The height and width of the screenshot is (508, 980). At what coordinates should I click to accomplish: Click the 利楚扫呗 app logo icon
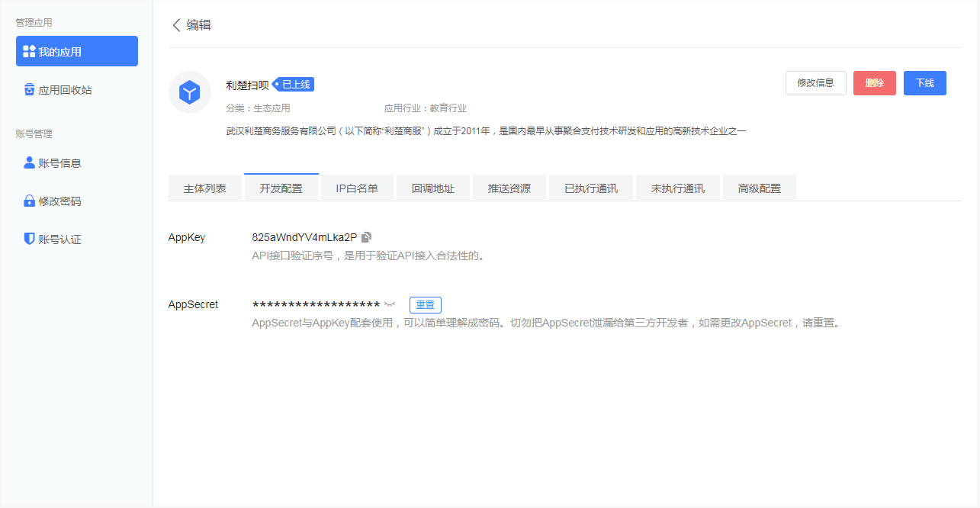coord(189,92)
